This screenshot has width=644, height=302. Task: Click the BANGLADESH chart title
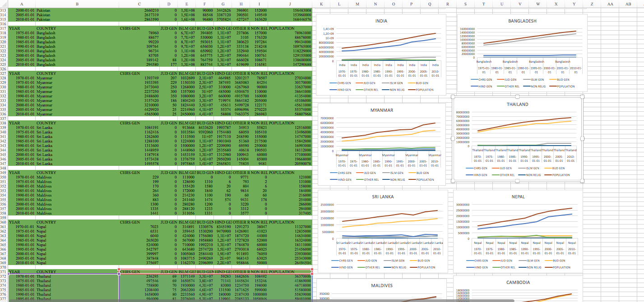522,21
